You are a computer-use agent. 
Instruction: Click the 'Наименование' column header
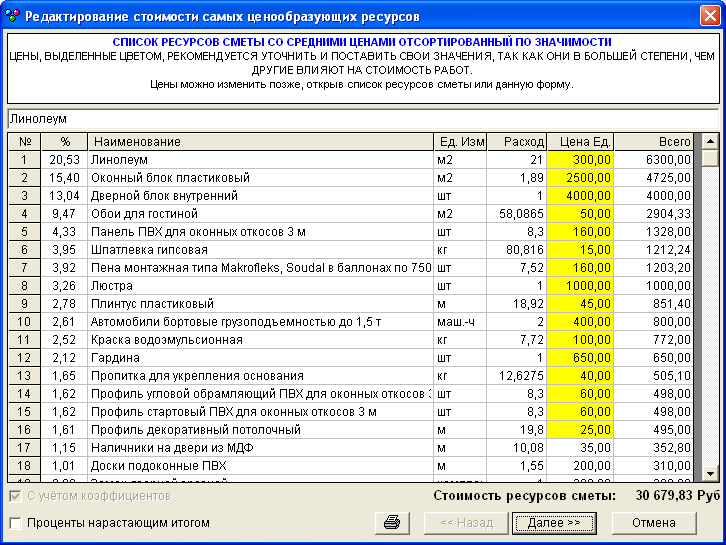pos(260,142)
